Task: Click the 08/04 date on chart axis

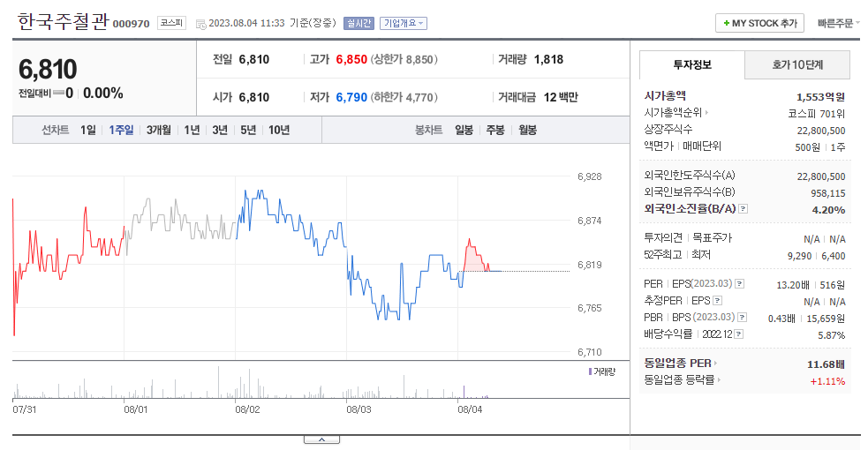Action: pos(470,409)
